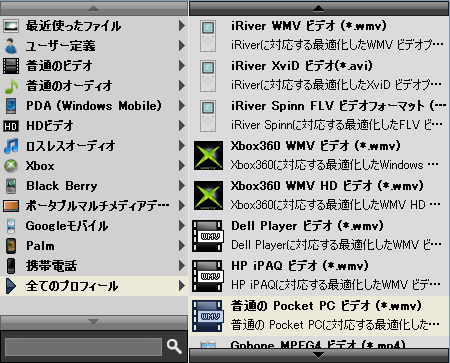Click the ポータブルマルチメディア device icon
This screenshot has width=450, height=363.
[x=11, y=206]
